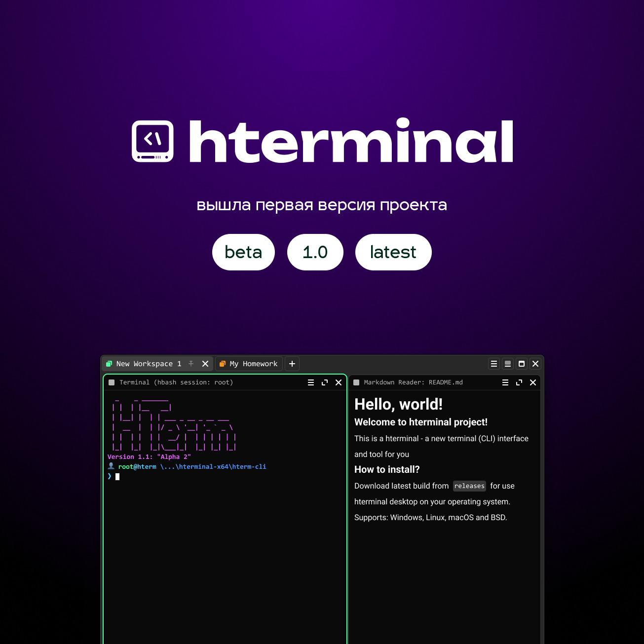
Task: Click the 'Terminal (hbash session: root)' pane title
Action: click(176, 382)
